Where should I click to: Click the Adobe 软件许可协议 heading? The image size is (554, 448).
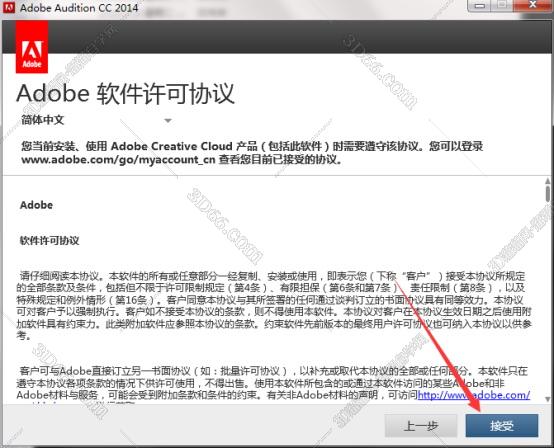coord(125,94)
